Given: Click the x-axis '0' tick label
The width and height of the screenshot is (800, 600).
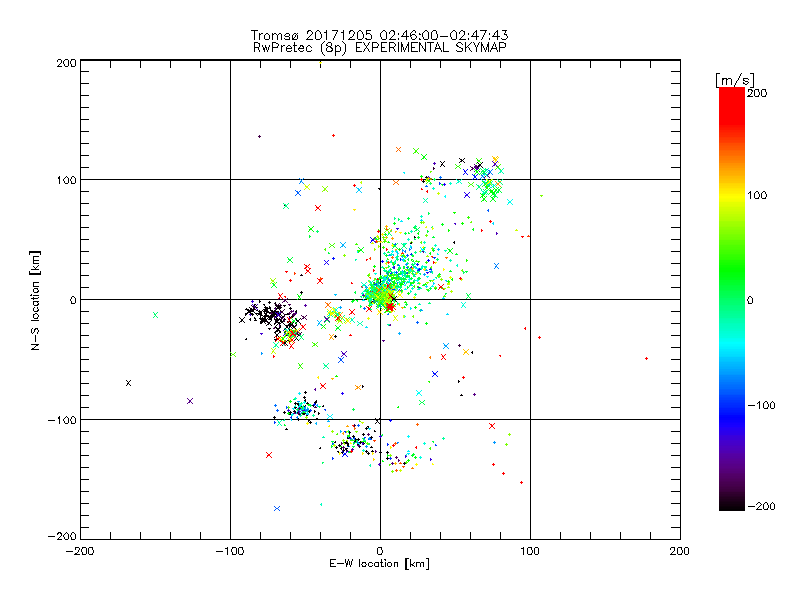Looking at the screenshot, I should (380, 551).
